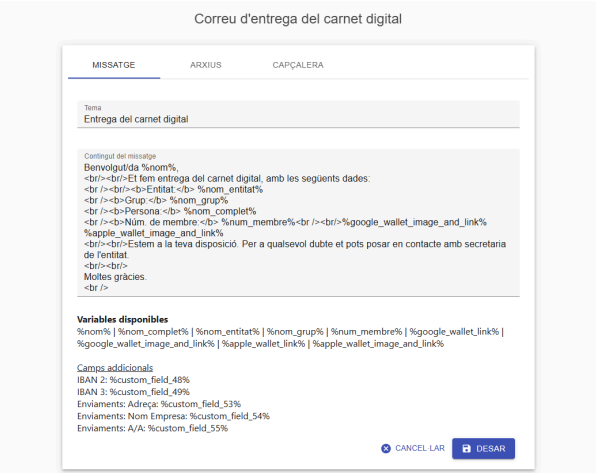Click the Enviaments: A/A custom field line
The image size is (596, 473).
point(152,429)
